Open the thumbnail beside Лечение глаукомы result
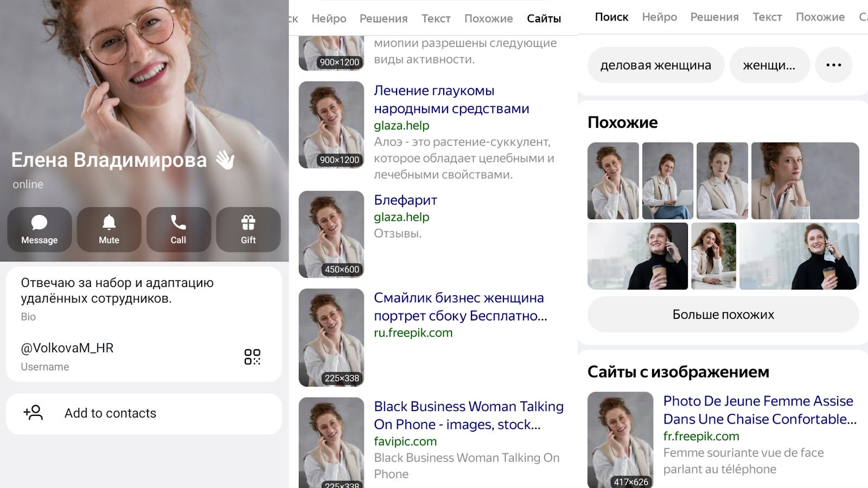Image resolution: width=868 pixels, height=488 pixels. tap(331, 125)
